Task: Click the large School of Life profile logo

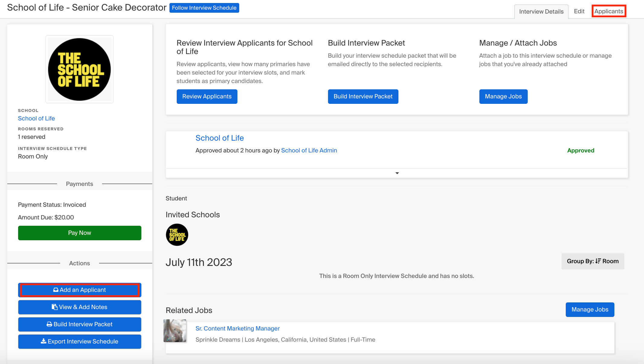Action: coord(79,69)
